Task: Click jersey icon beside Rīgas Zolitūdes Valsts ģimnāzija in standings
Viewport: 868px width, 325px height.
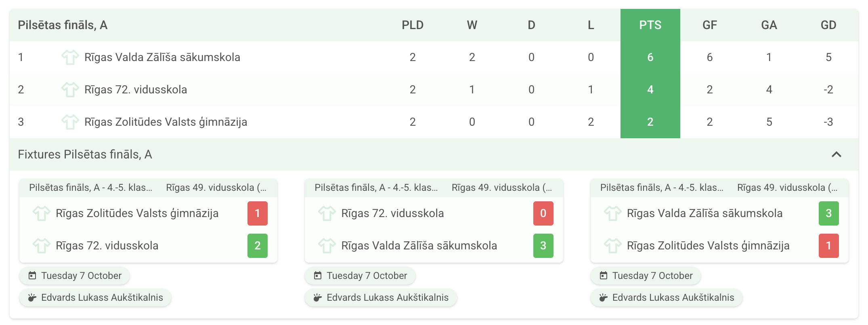Action: pos(70,122)
